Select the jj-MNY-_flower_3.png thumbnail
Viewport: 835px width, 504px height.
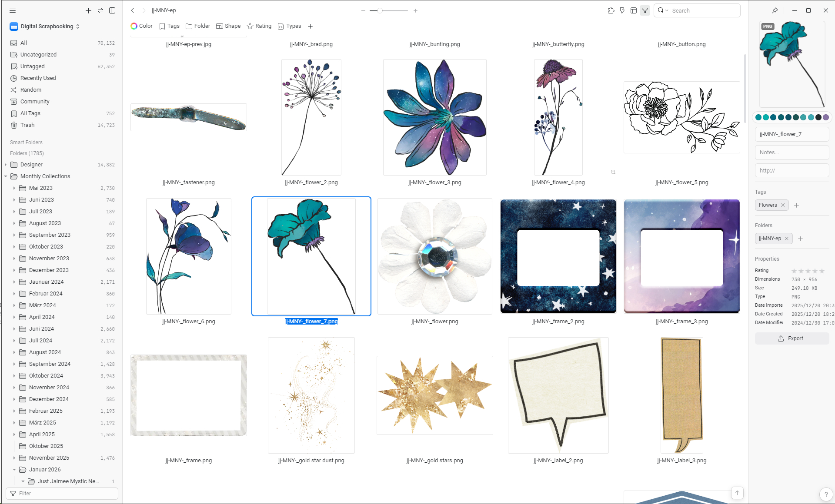[434, 117]
